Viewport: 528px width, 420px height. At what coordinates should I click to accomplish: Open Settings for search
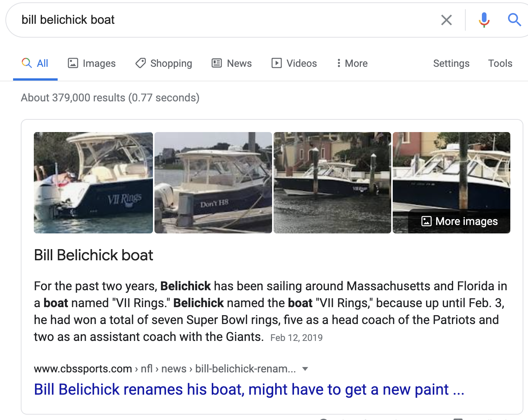(x=451, y=63)
